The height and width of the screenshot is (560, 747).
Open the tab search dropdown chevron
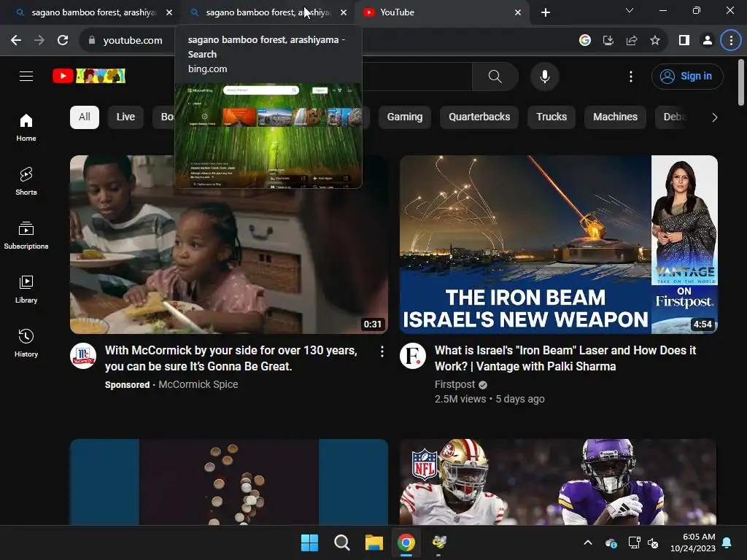pos(630,10)
